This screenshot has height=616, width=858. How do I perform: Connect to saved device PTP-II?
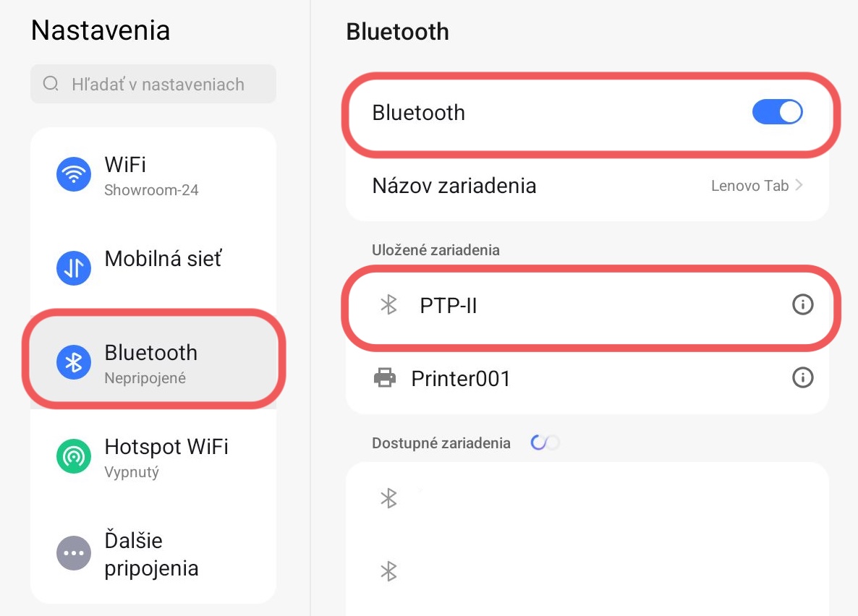449,306
